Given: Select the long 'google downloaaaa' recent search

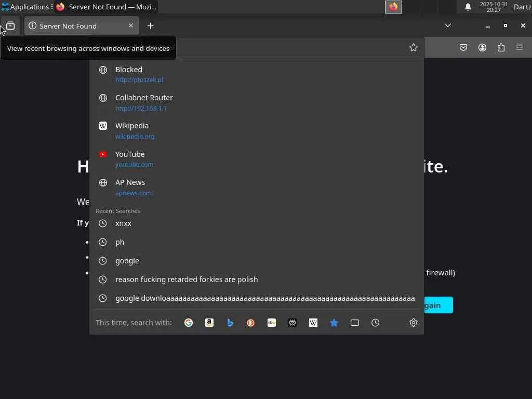Looking at the screenshot, I should (x=257, y=298).
